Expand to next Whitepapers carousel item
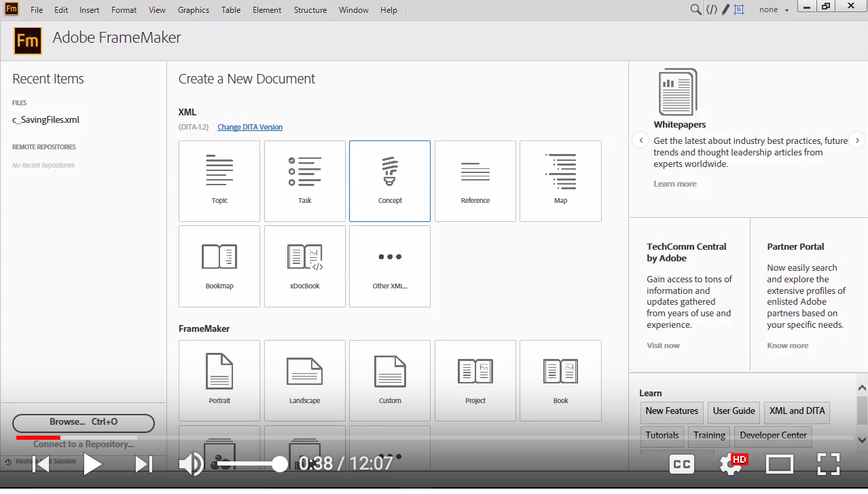 (x=857, y=140)
